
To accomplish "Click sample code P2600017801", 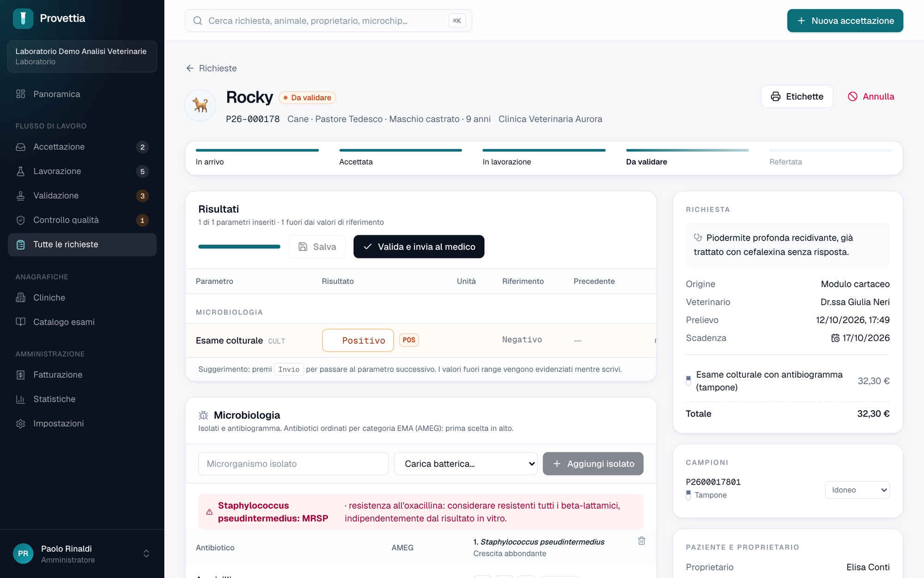I will click(x=713, y=482).
